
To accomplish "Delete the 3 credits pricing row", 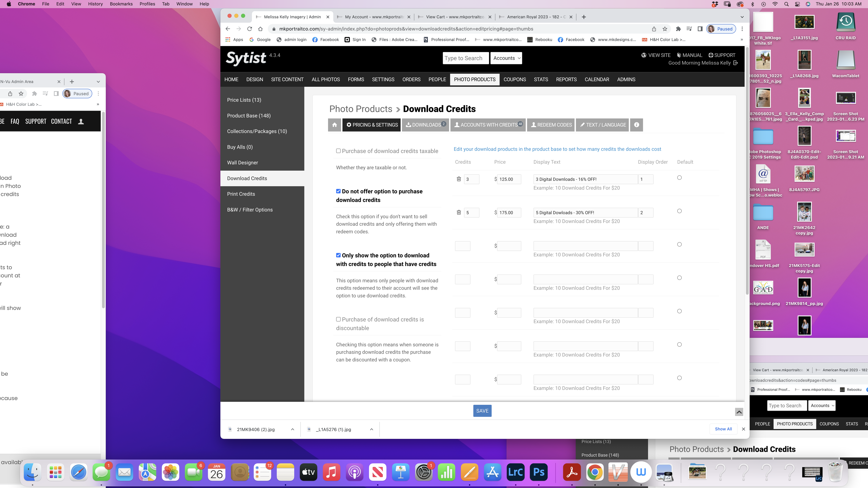I will (x=459, y=179).
